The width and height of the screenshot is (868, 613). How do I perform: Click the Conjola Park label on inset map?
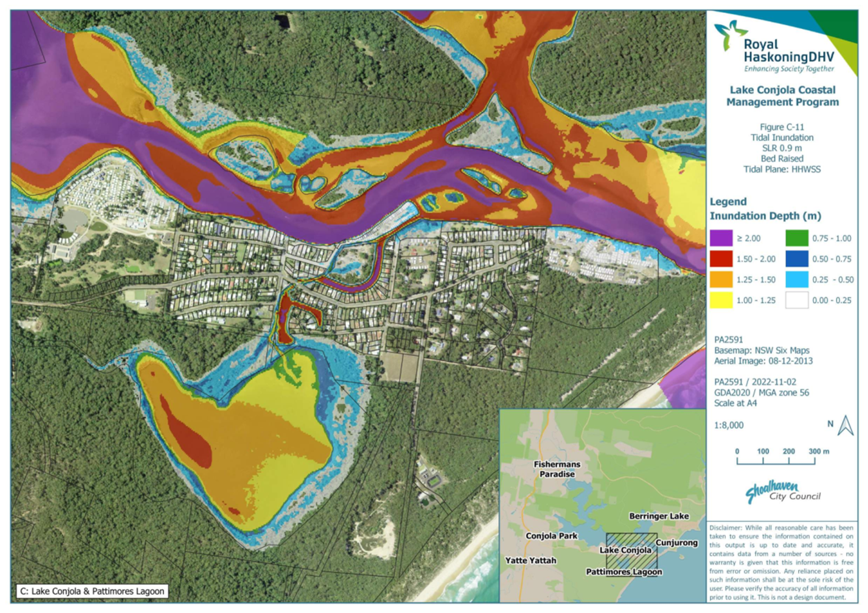(x=552, y=536)
